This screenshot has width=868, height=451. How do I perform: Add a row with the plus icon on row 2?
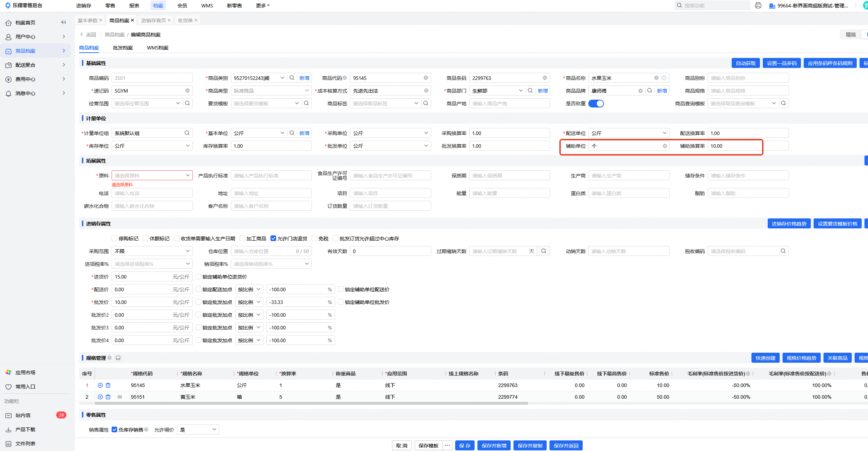pos(100,397)
